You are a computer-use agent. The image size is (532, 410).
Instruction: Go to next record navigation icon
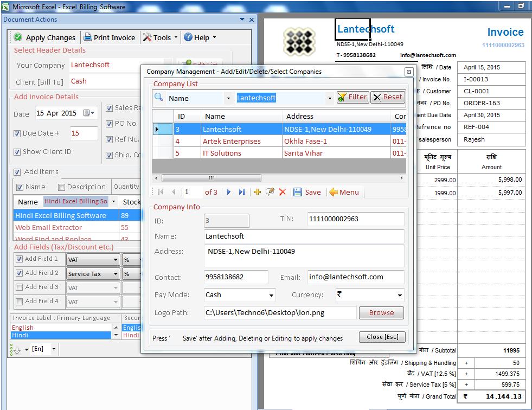coord(229,192)
